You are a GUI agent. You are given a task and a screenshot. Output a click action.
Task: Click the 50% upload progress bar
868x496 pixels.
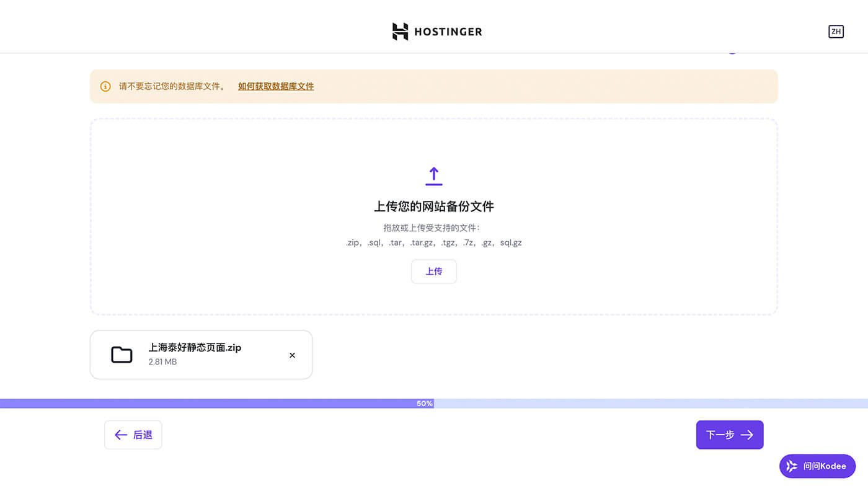(x=424, y=403)
